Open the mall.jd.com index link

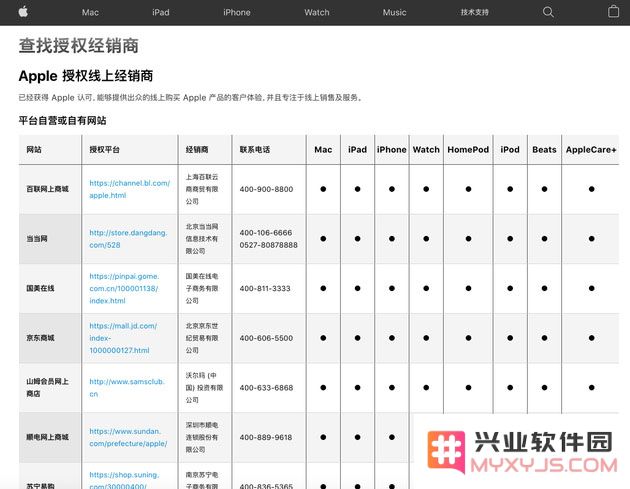[x=123, y=338]
